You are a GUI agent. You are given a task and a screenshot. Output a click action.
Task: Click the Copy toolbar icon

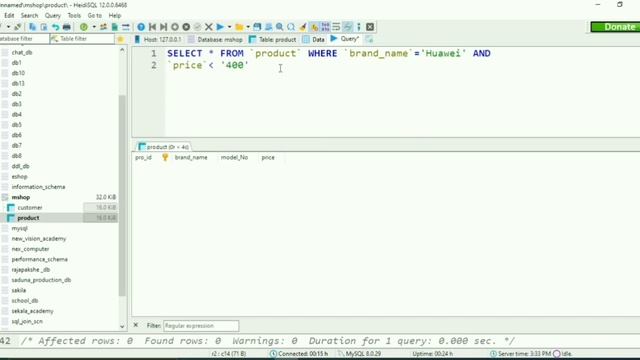point(32,27)
